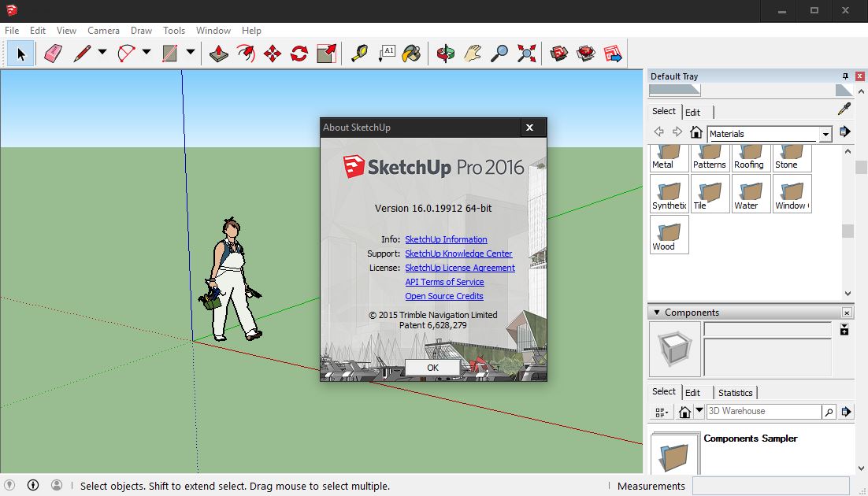
Task: Pick the Pan hand tool
Action: pyautogui.click(x=472, y=54)
